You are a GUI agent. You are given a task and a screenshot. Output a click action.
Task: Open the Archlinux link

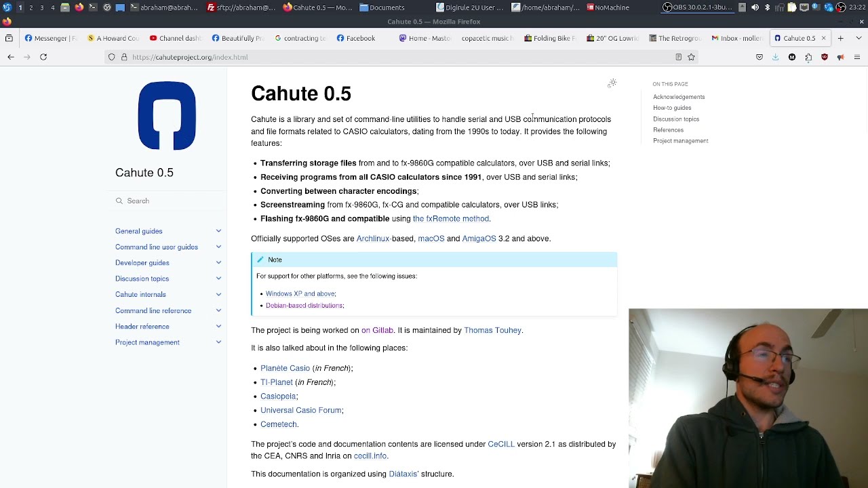tap(373, 239)
